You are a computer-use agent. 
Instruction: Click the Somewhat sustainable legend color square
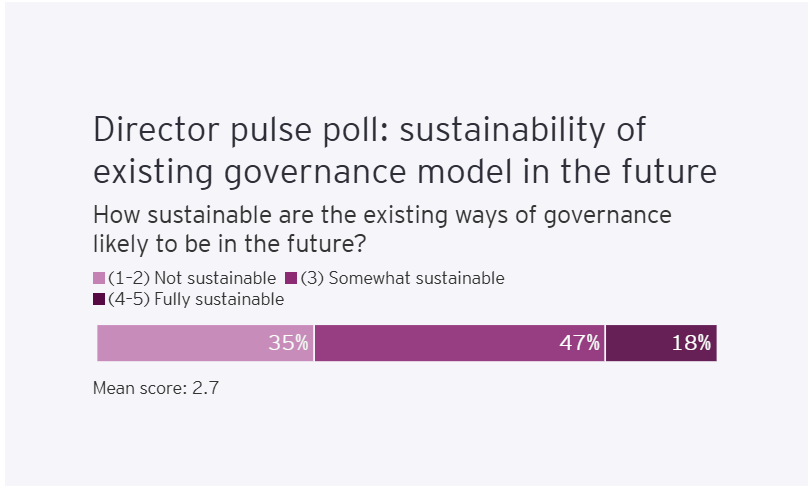pyautogui.click(x=292, y=279)
